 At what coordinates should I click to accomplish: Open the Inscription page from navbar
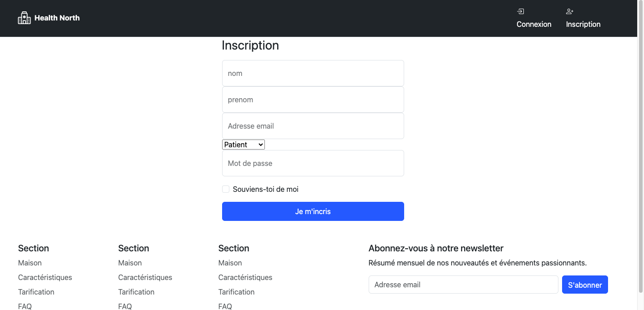[583, 24]
